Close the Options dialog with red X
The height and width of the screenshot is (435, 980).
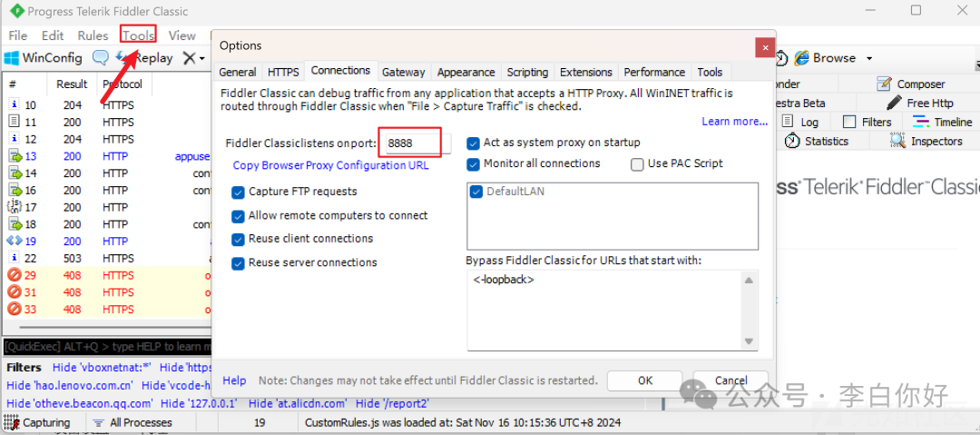coord(765,47)
